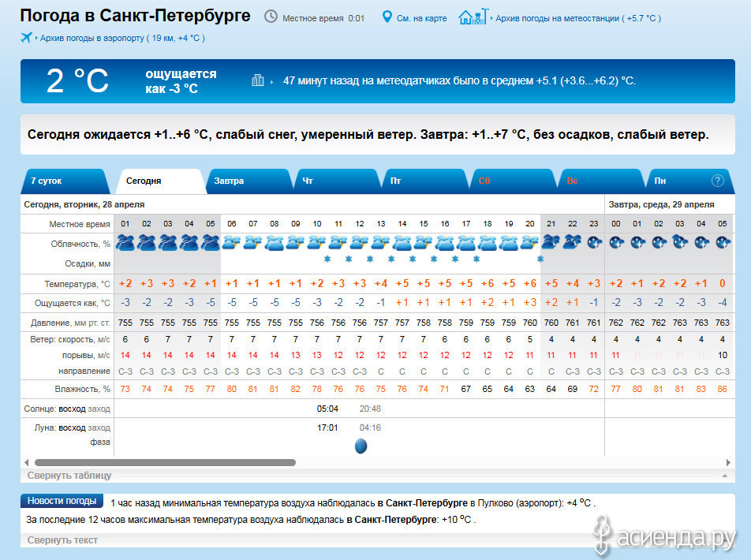Click the cloud icon for hour 01 today

tap(125, 243)
